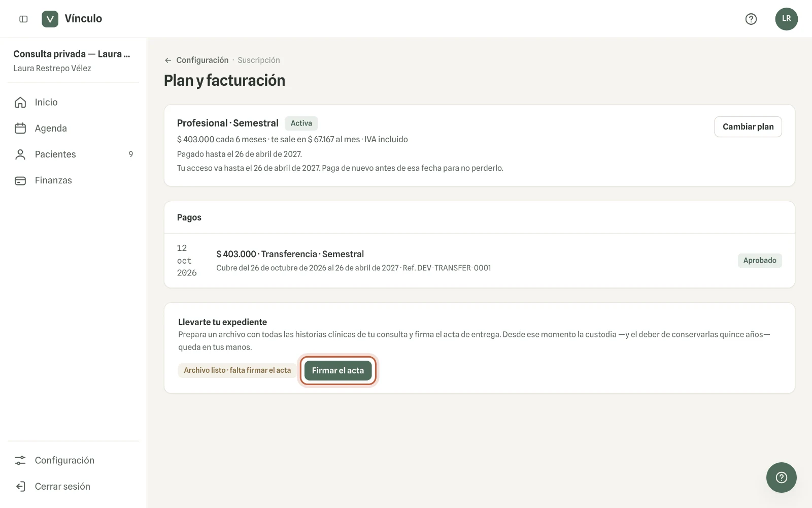Screen dimensions: 812x508
Task: Navigate to Finanzas
Action: pyautogui.click(x=74, y=180)
